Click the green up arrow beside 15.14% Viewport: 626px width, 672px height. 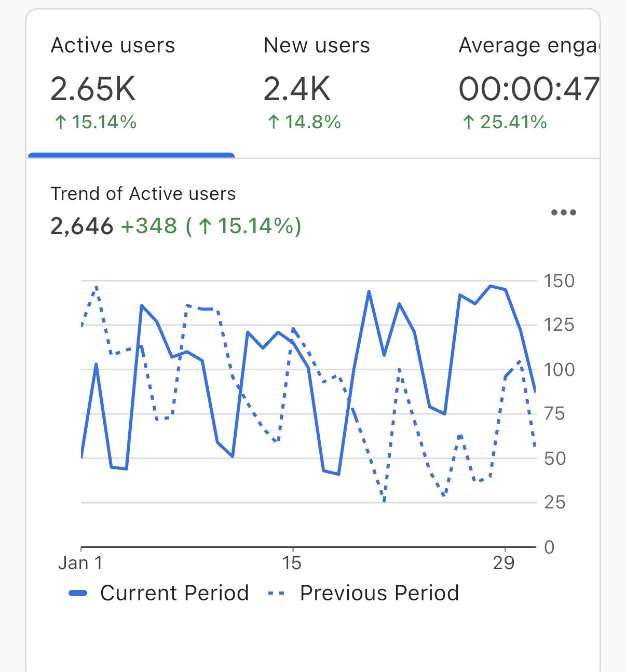[61, 122]
